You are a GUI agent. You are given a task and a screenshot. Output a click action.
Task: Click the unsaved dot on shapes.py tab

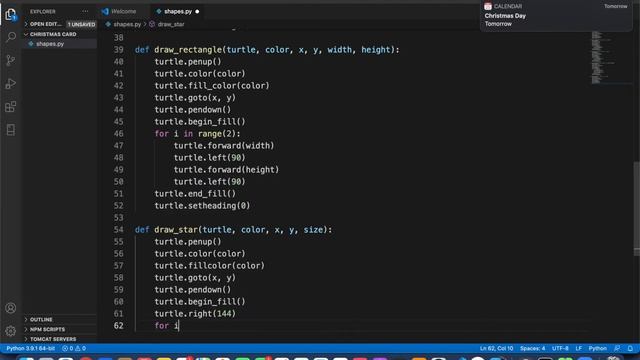point(197,11)
